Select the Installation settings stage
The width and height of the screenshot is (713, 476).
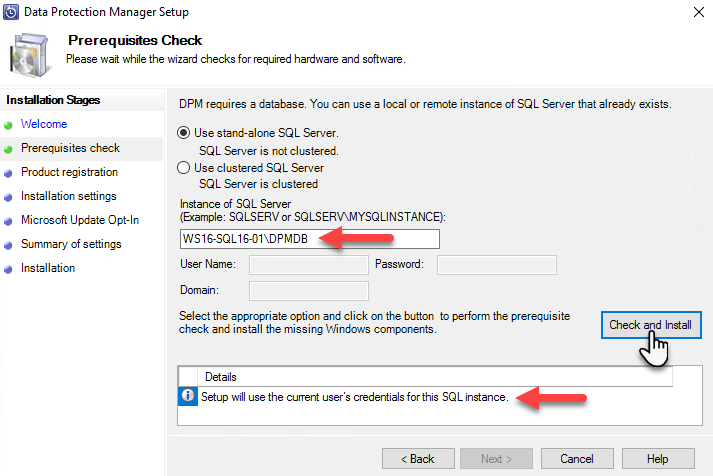click(x=69, y=196)
